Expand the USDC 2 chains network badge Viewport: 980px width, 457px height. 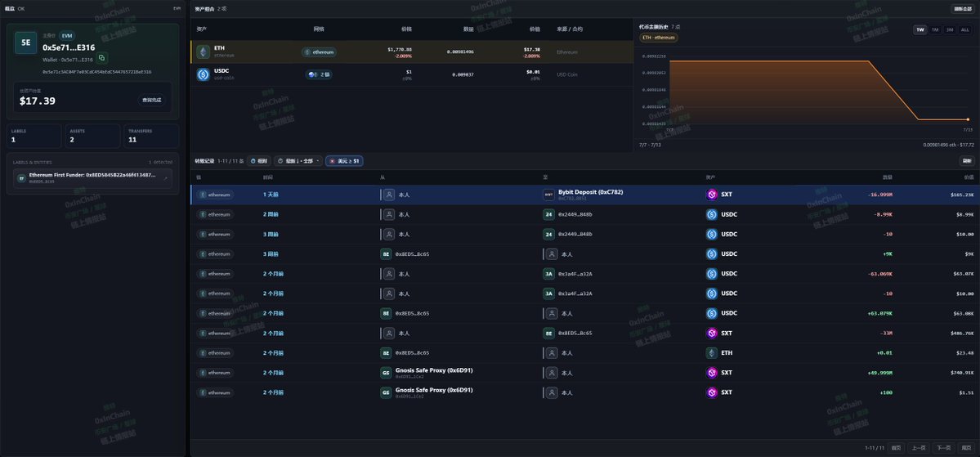(319, 74)
